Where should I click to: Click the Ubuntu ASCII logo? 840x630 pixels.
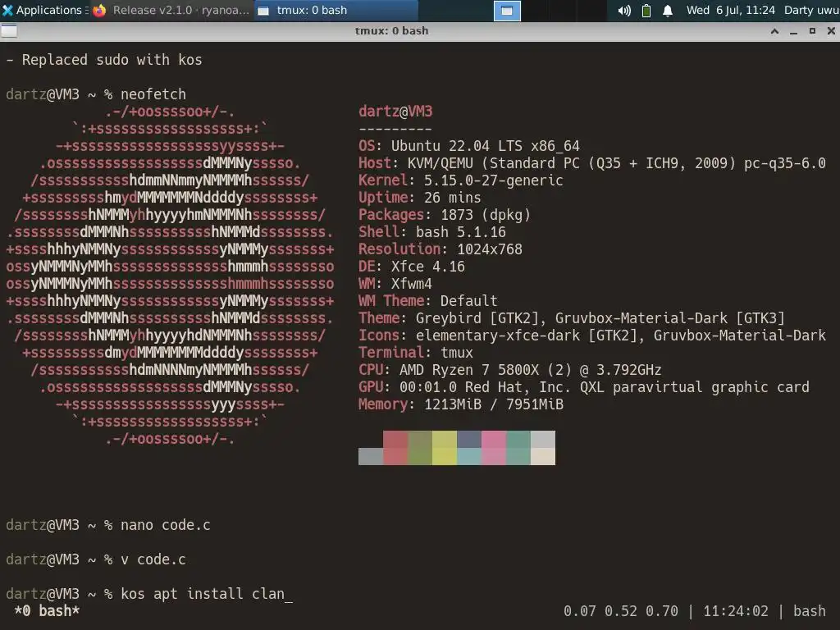tap(170, 275)
